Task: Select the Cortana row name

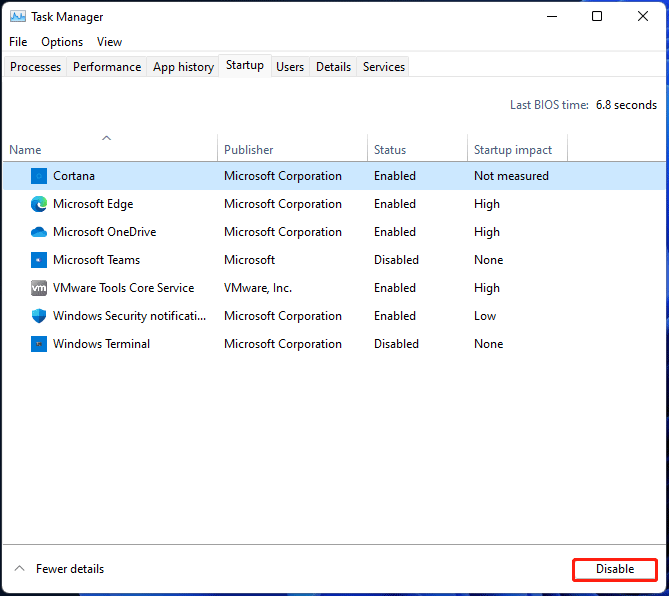Action: [74, 176]
